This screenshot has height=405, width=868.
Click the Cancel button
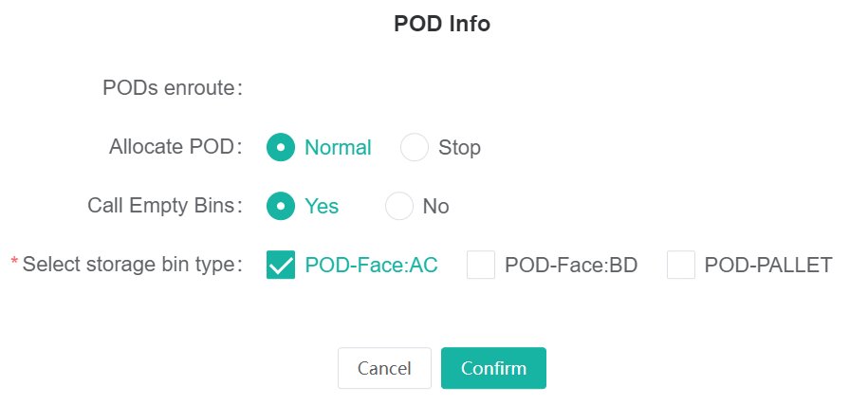(x=384, y=368)
